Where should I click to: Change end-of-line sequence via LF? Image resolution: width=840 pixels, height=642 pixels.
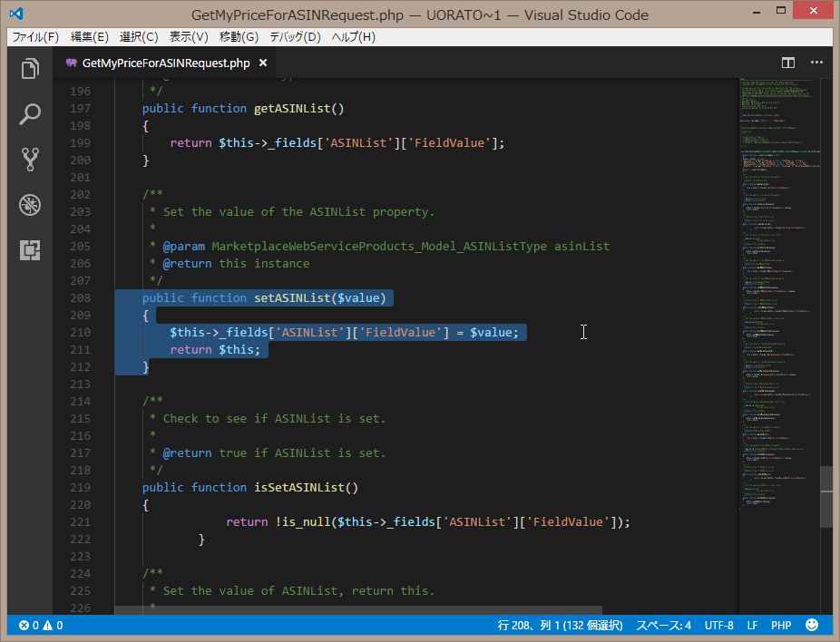point(752,625)
